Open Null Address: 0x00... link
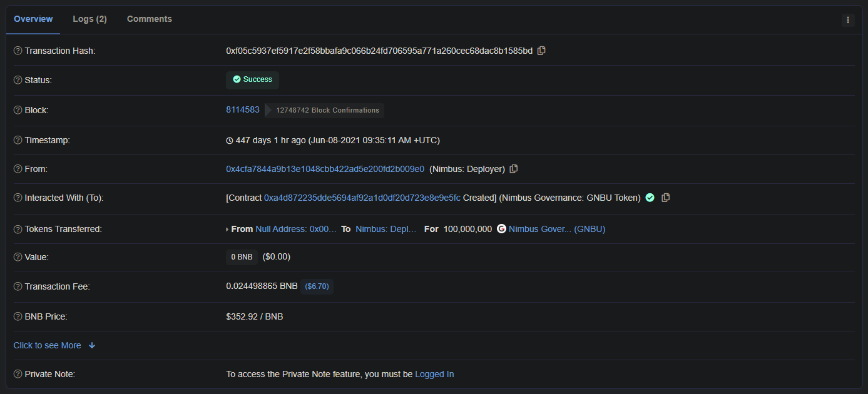868x394 pixels. click(296, 229)
